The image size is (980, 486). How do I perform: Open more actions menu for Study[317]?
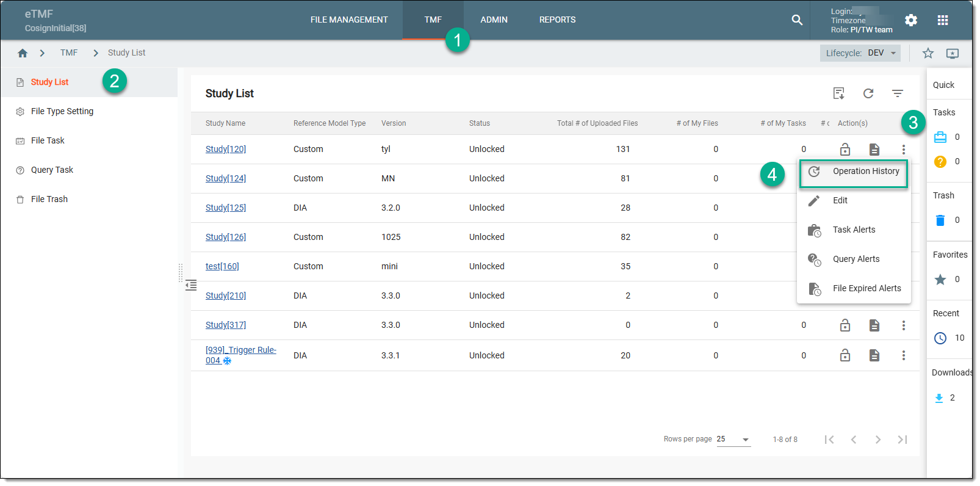coord(904,325)
